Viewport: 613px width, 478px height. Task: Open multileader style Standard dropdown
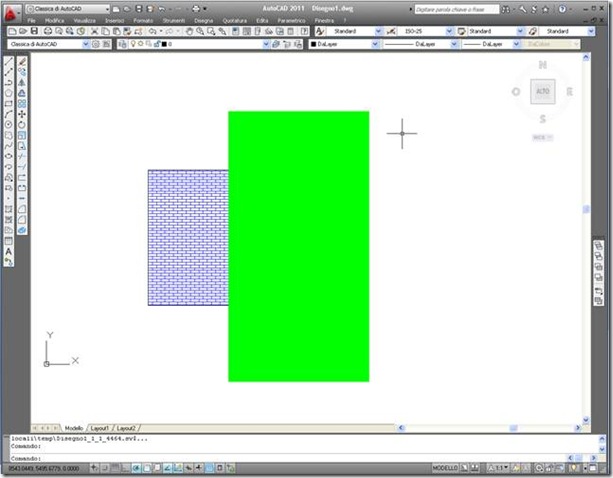[x=591, y=31]
